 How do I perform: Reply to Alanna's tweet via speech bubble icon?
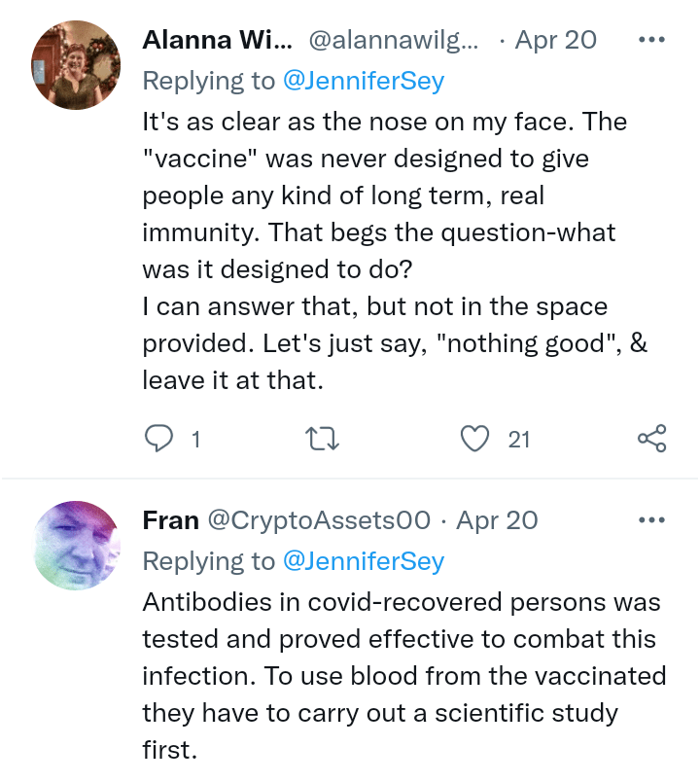tap(158, 440)
